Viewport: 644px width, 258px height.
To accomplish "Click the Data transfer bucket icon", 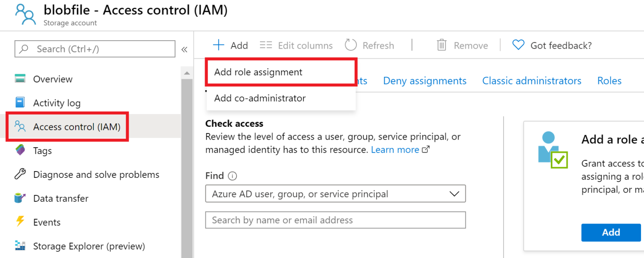I will tap(20, 198).
